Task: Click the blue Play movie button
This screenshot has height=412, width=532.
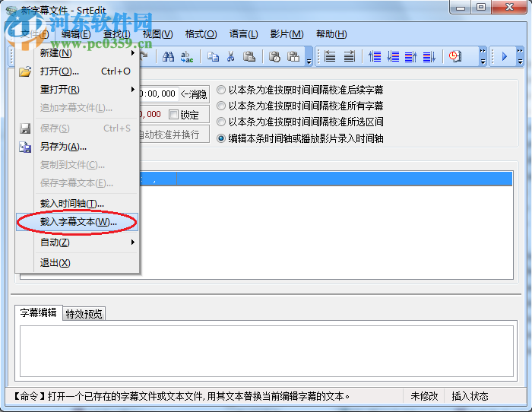Action: [505, 56]
